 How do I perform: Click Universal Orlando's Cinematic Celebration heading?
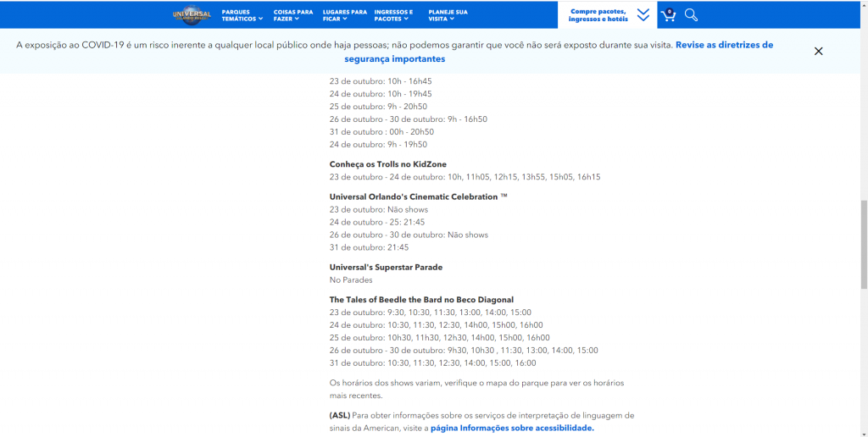point(418,196)
